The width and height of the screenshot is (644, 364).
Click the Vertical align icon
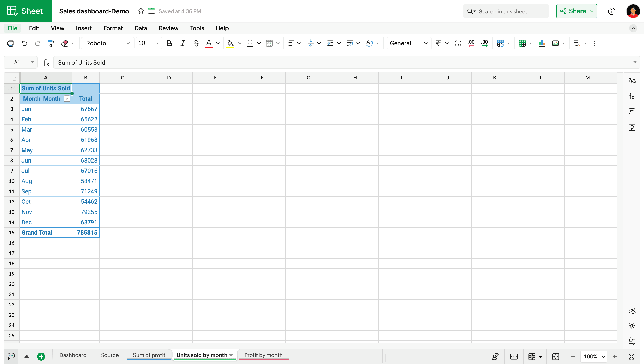pyautogui.click(x=311, y=43)
